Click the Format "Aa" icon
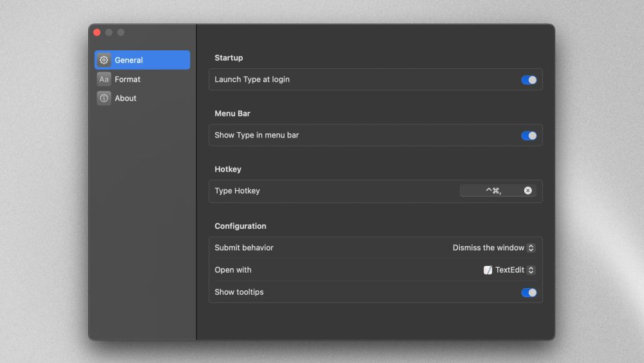644x363 pixels. pos(104,79)
